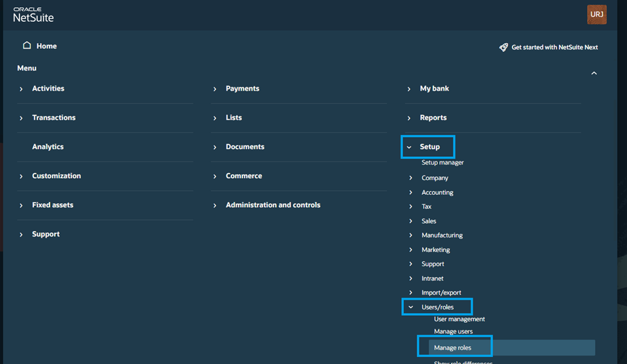
Task: Expand the Activities chevron
Action: tap(21, 89)
